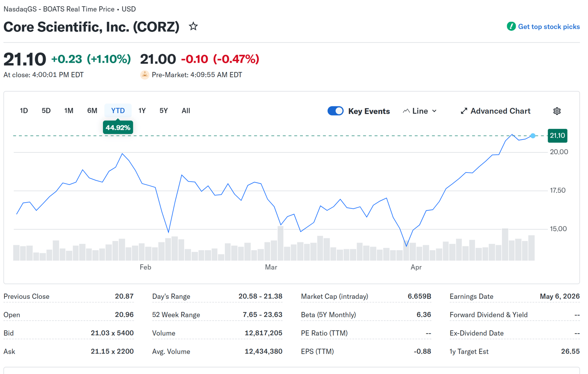Viewport: 588px width, 374px height.
Task: Open chart settings gear icon
Action: 557,111
